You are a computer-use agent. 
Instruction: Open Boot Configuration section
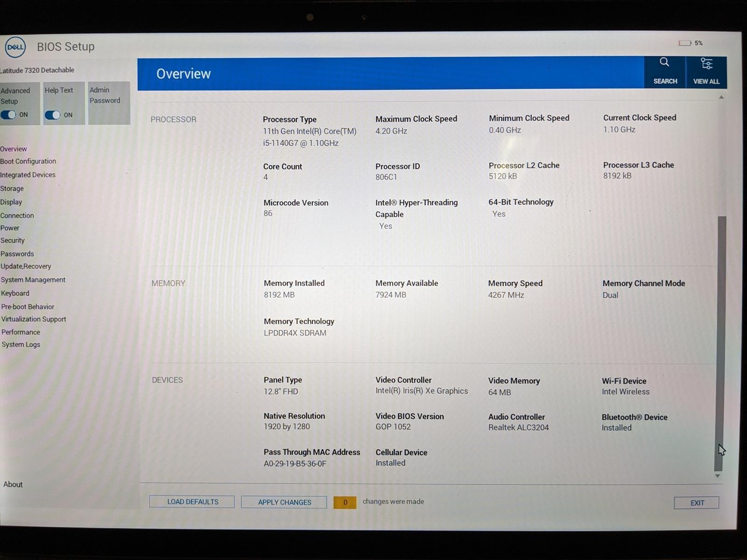point(28,161)
